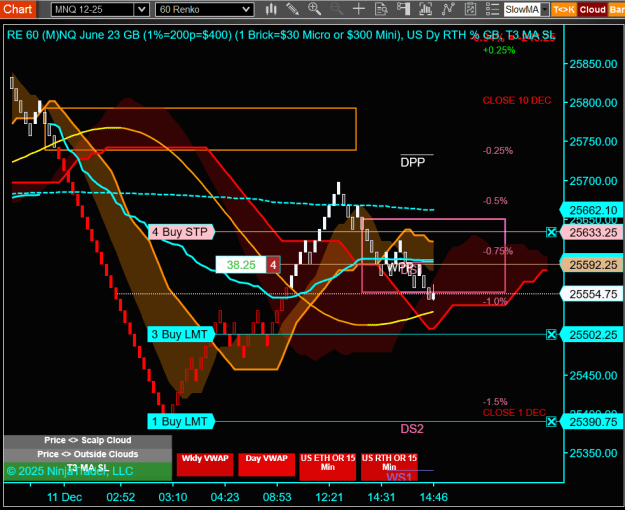Select the 4 Buy STP order label
The image size is (625, 510).
(x=181, y=232)
